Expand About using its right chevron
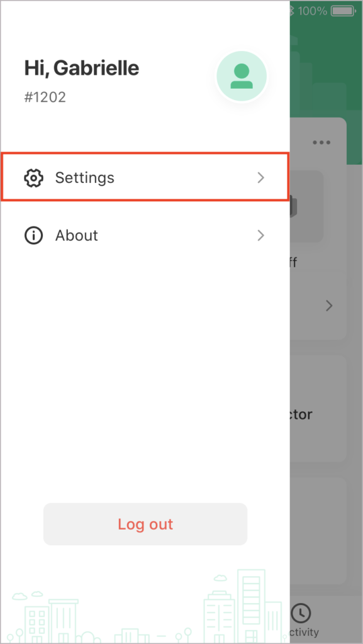363x644 pixels. [x=260, y=236]
